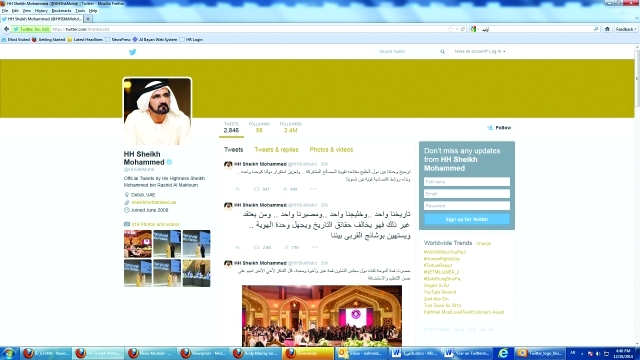Switch to Tweets & replies tab
The image size is (640, 360).
click(x=276, y=150)
